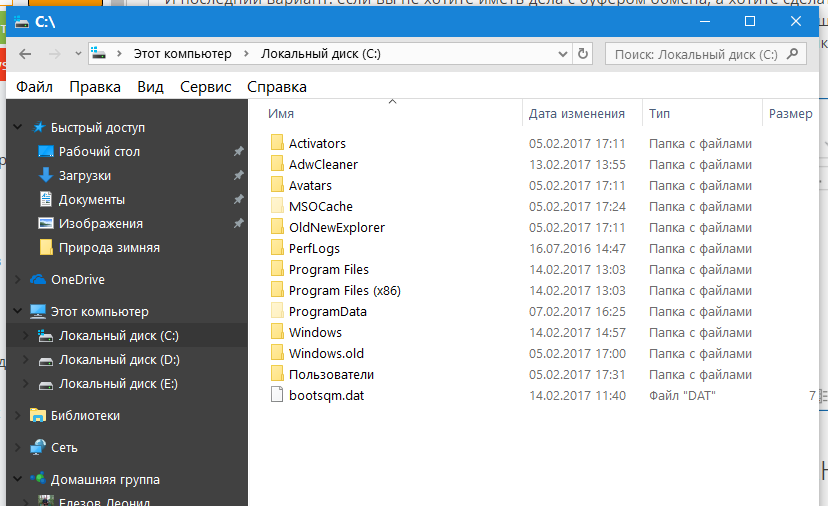Go back with the back arrow
This screenshot has width=828, height=506.
tap(25, 54)
